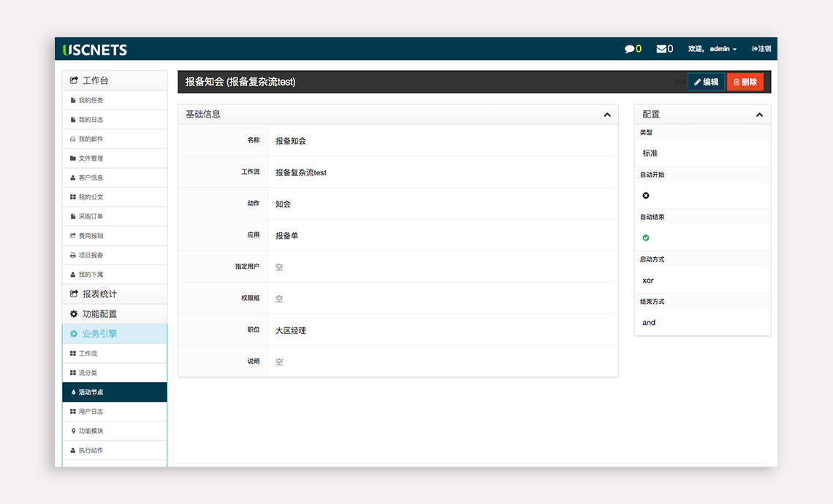The height and width of the screenshot is (504, 833).
Task: Open 我的任务 in sidebar
Action: (91, 100)
